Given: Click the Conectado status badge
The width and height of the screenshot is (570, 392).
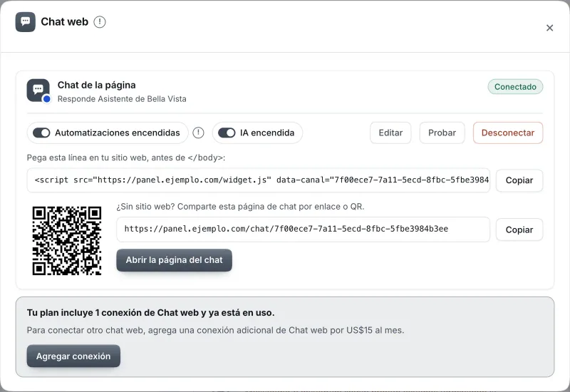Looking at the screenshot, I should click(x=515, y=86).
